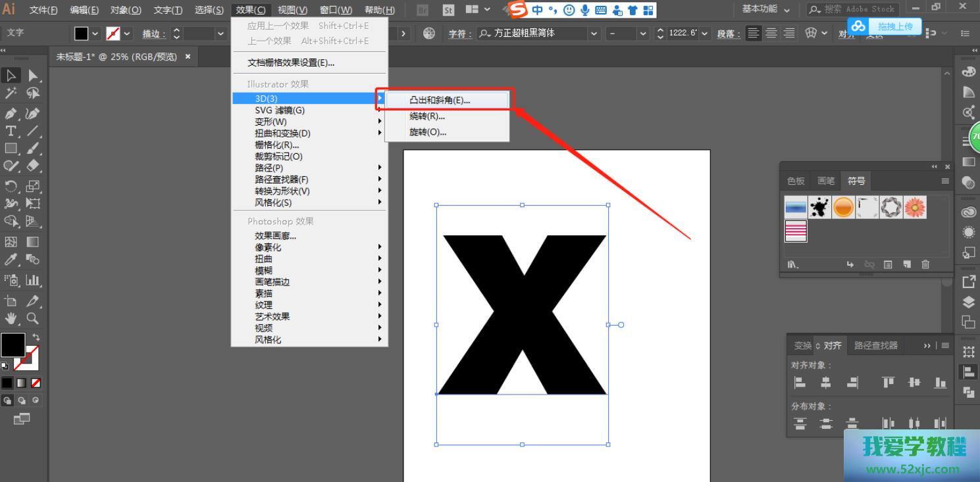Set fill to None mode
Screen dimensions: 980x482
36,383
